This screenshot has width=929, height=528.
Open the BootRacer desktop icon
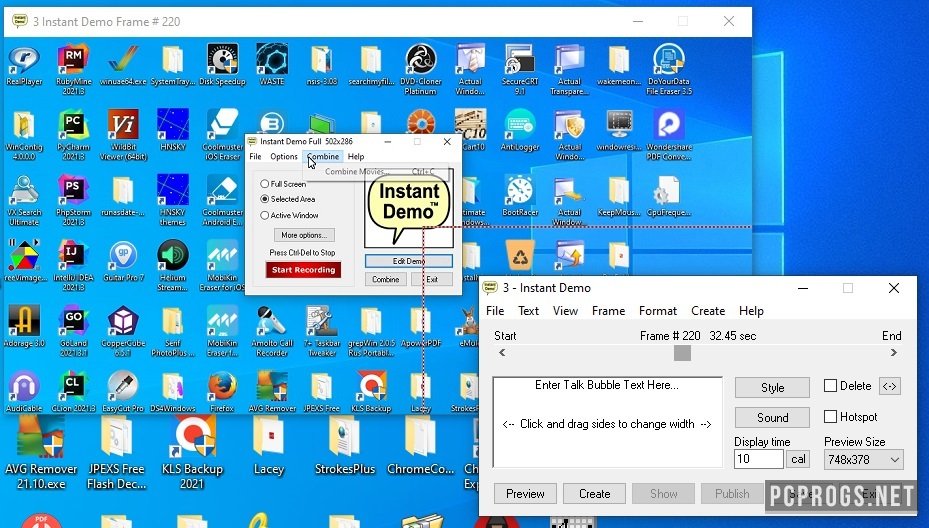click(x=520, y=196)
